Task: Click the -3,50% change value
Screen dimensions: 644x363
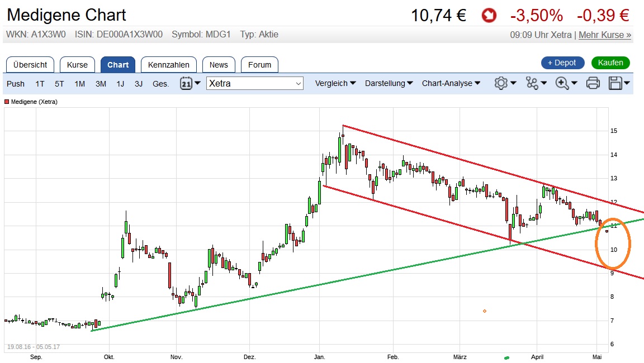Action: (x=537, y=16)
